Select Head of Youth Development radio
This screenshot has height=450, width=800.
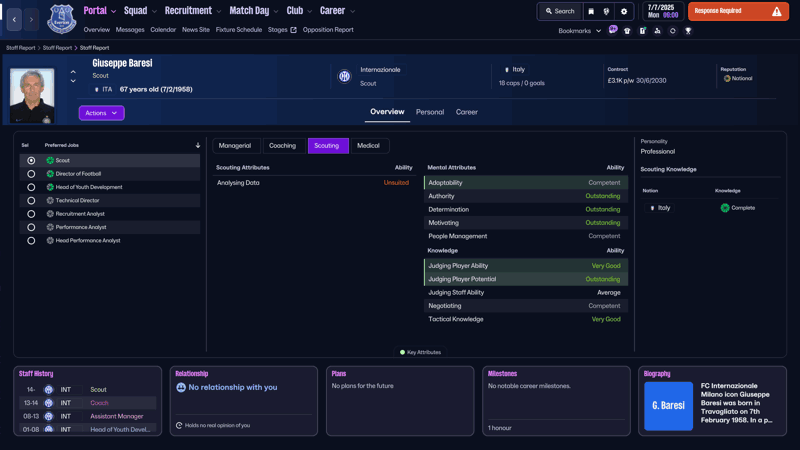tap(31, 187)
